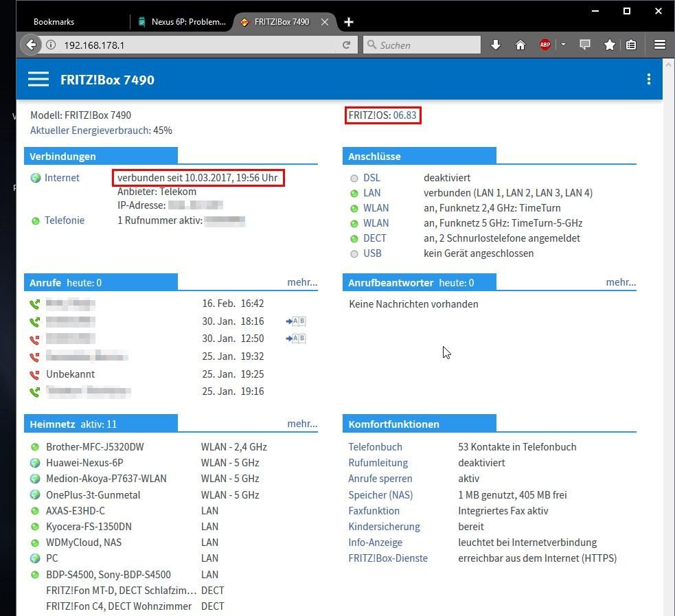The image size is (675, 616).
Task: Open the LAN port link
Action: [x=372, y=193]
